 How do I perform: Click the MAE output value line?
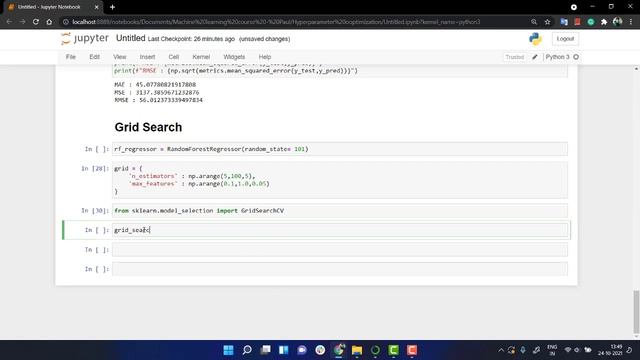click(x=155, y=84)
